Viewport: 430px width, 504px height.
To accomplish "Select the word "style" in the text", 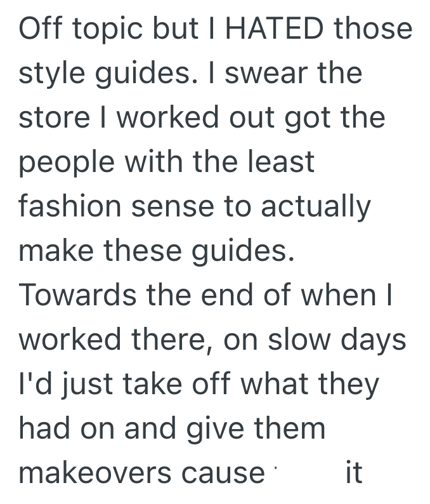I will click(x=49, y=74).
